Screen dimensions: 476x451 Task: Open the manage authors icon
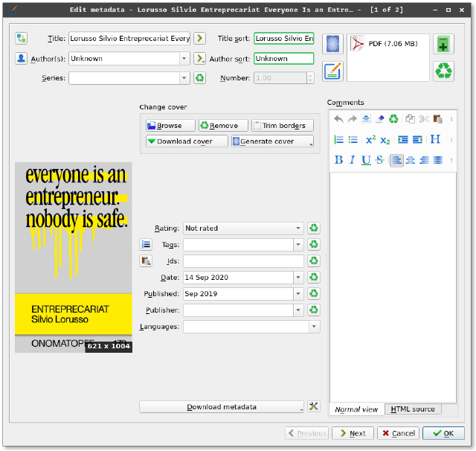tap(22, 58)
